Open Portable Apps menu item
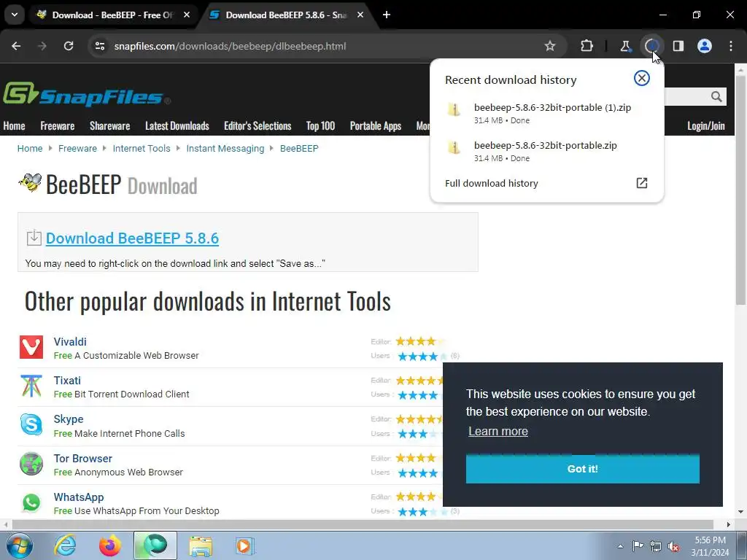The image size is (747, 560). pos(376,125)
